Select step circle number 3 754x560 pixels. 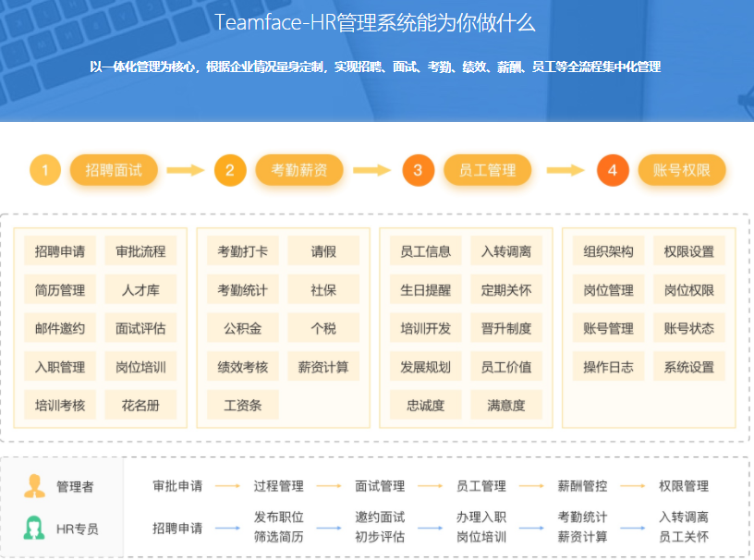pyautogui.click(x=418, y=170)
